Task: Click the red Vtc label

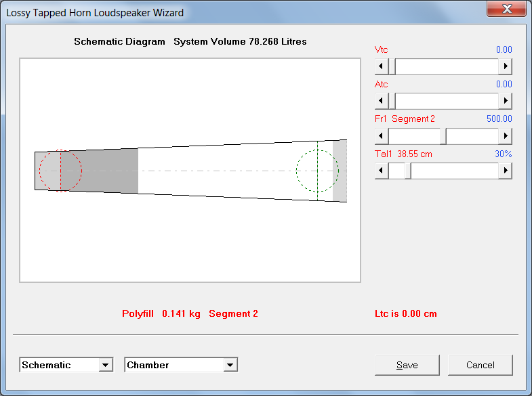Action: pyautogui.click(x=381, y=50)
